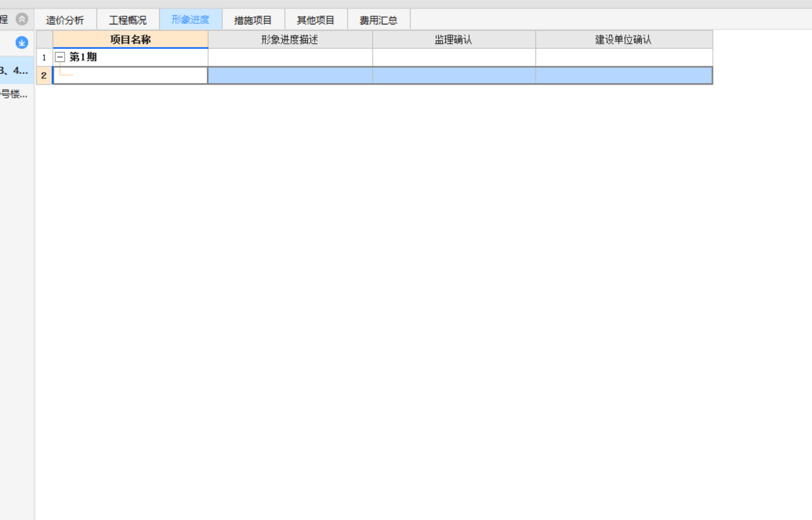Image resolution: width=812 pixels, height=520 pixels.
Task: Select row 2 监理确认 cell
Action: click(x=454, y=75)
